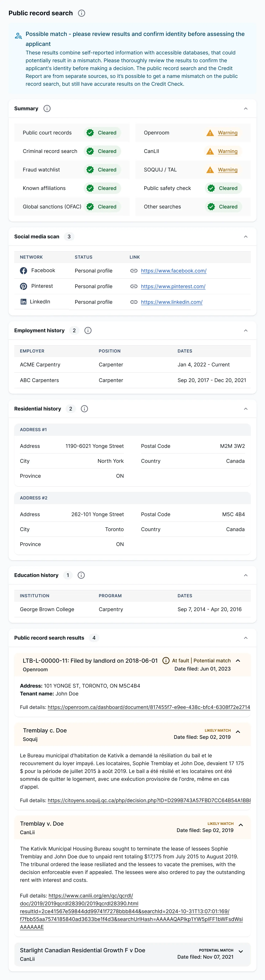Collapse the Summary section
The width and height of the screenshot is (265, 980).
click(246, 109)
